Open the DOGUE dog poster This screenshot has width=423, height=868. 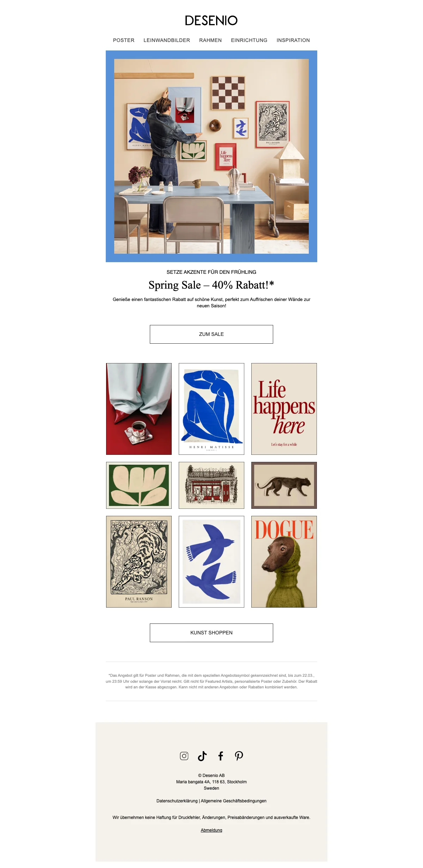pyautogui.click(x=284, y=562)
